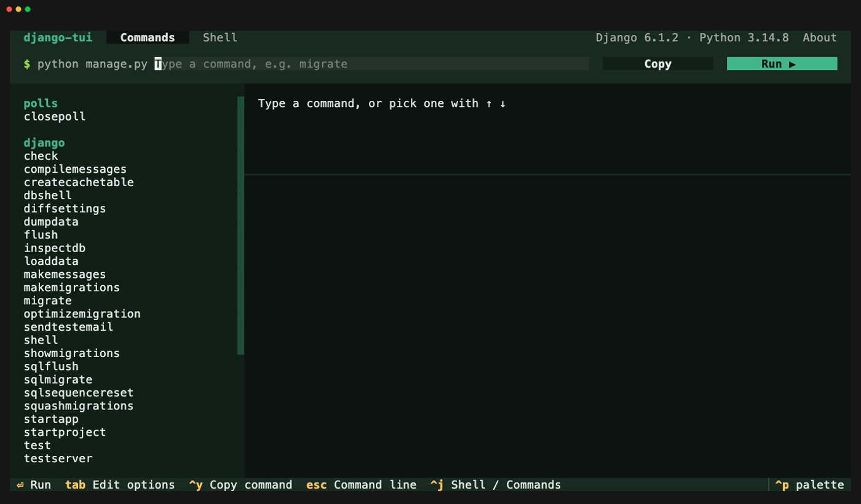The height and width of the screenshot is (504, 861).
Task: Select the flush command
Action: 41,235
